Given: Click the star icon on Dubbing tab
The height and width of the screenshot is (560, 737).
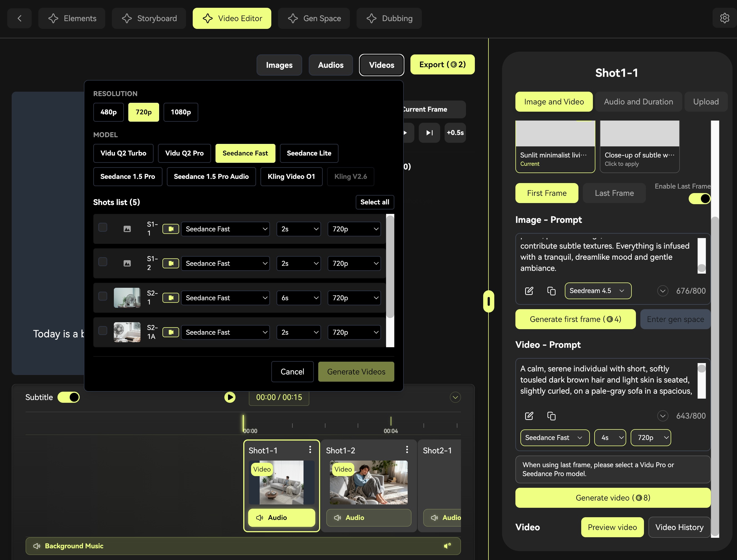Looking at the screenshot, I should tap(372, 18).
